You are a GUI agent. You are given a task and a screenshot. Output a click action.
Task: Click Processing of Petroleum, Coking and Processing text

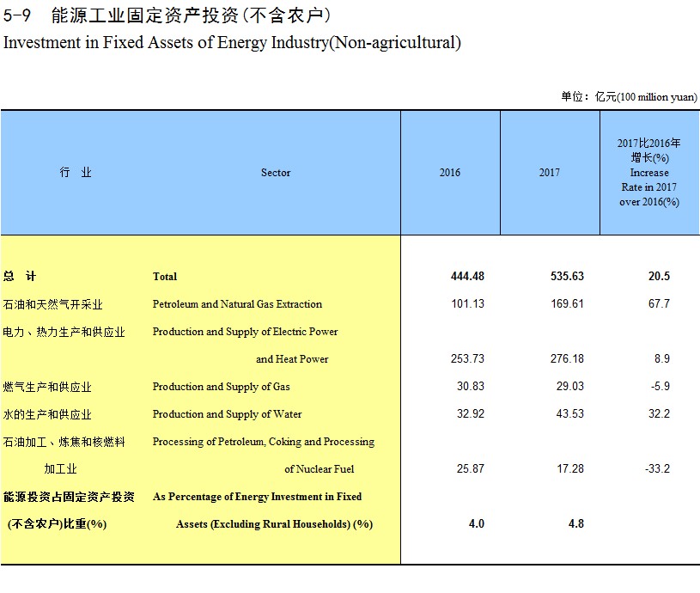coord(264,442)
